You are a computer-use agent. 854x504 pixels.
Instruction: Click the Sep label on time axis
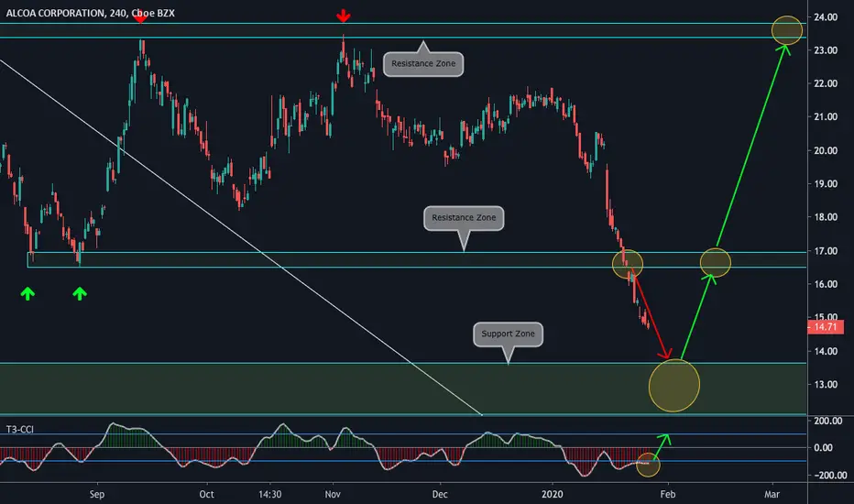[96, 494]
